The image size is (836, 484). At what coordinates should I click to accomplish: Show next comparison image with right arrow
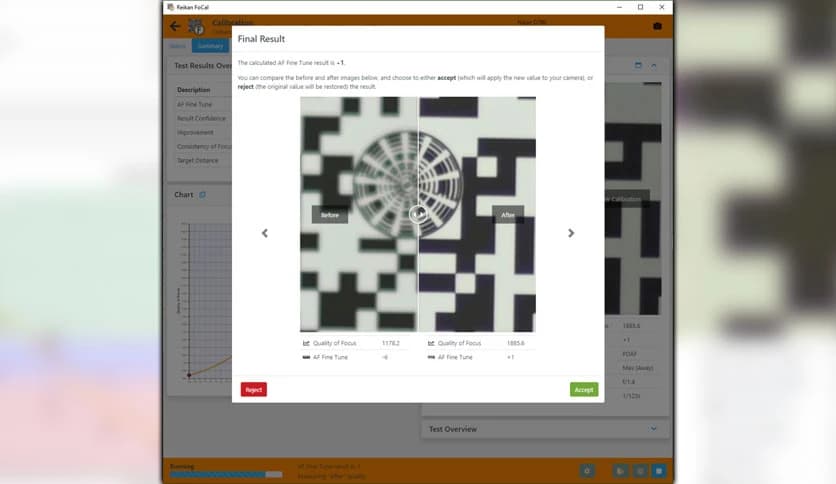pyautogui.click(x=571, y=233)
